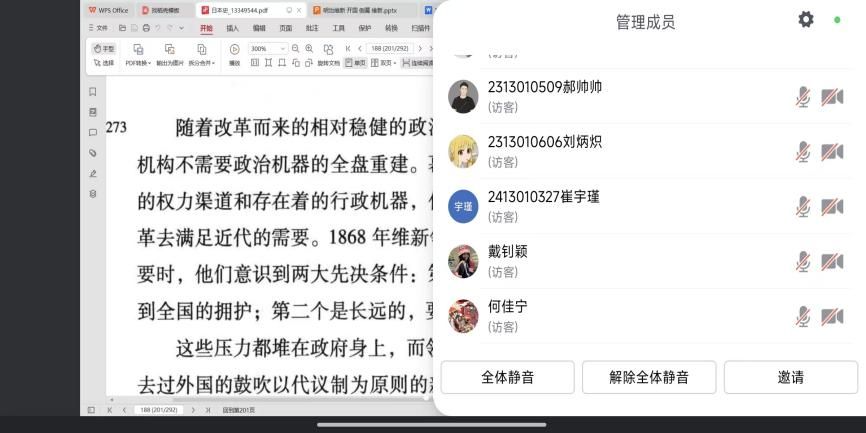Click the zoom out magnifier icon
This screenshot has width=866, height=433.
295,48
